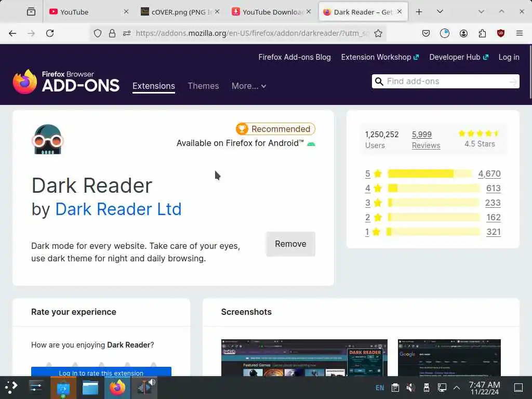
Task: Open the Google dark mode screenshot thumbnail
Action: click(x=449, y=357)
